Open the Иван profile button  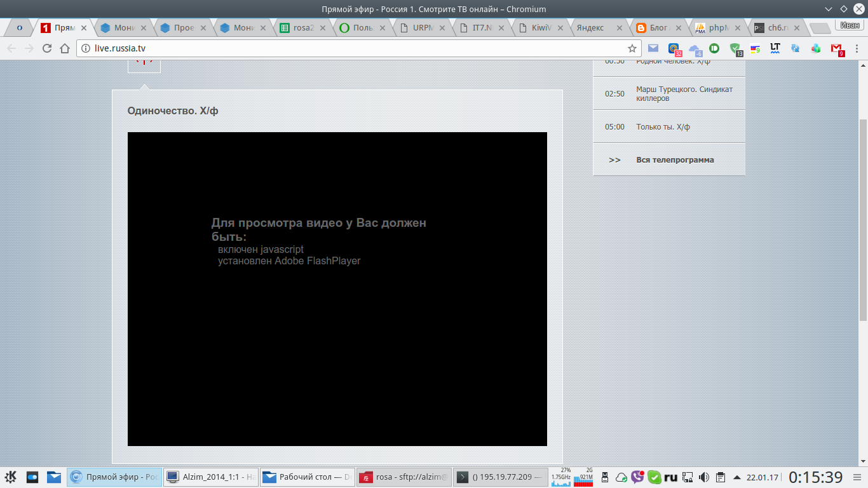[x=849, y=25]
